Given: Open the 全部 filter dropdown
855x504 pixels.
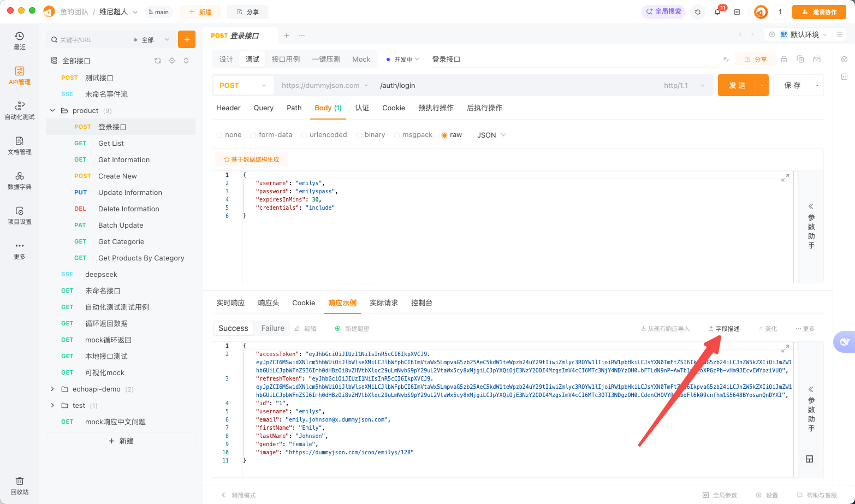Looking at the screenshot, I should point(152,39).
